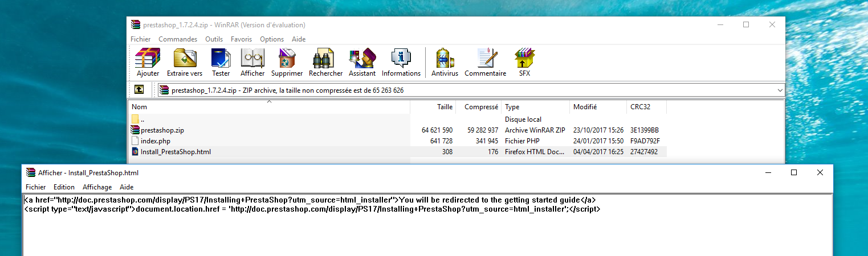Open the Favoris menu

point(241,39)
